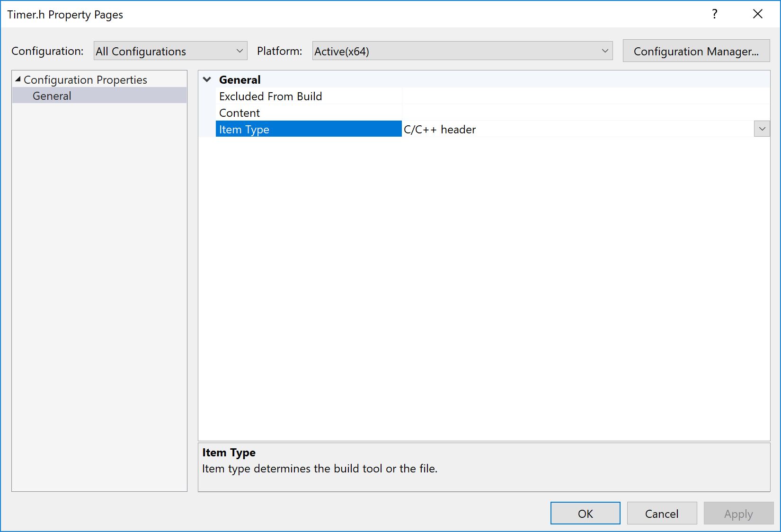
Task: Click the Help question mark icon
Action: coord(714,14)
